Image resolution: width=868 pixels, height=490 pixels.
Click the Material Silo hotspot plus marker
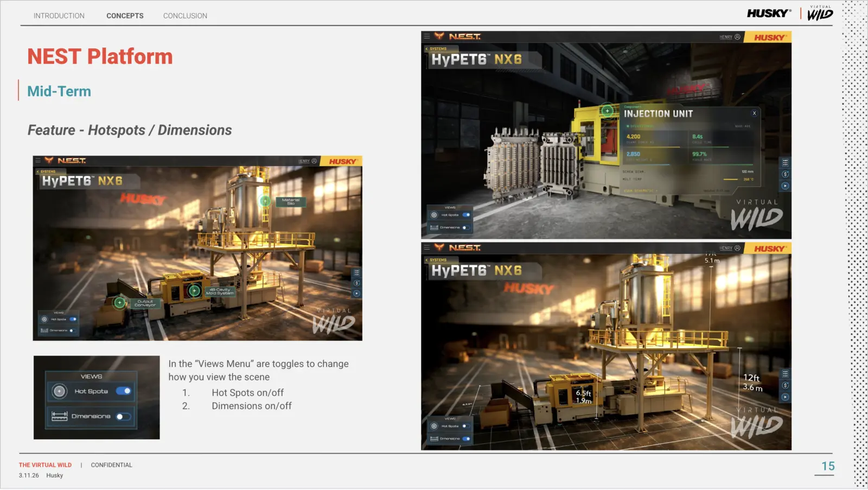point(265,201)
